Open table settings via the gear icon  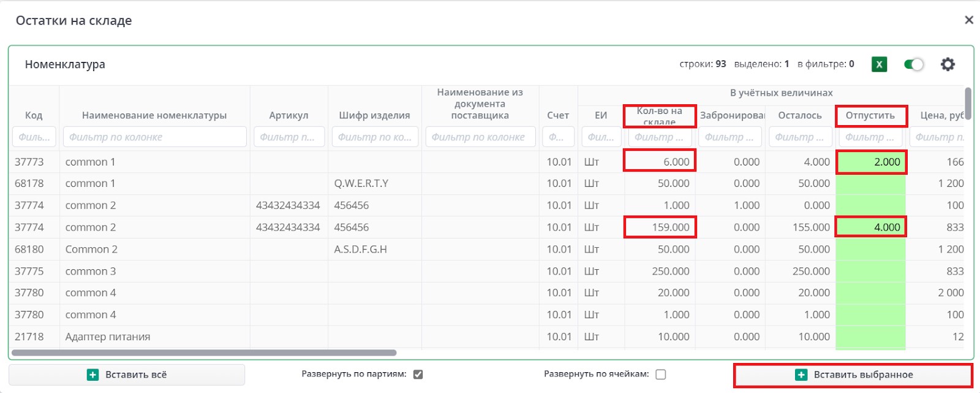click(948, 64)
